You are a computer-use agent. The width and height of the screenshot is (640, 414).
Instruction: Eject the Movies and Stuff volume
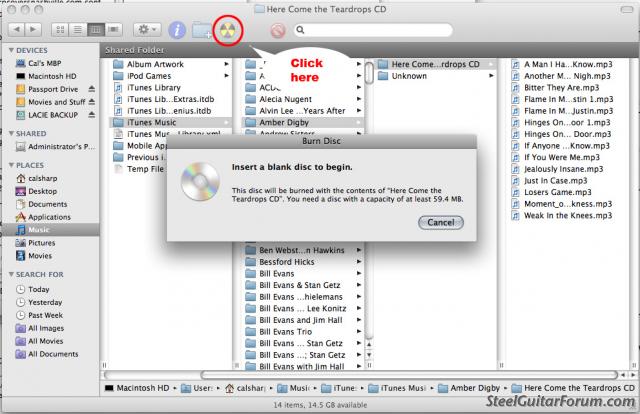coord(93,102)
